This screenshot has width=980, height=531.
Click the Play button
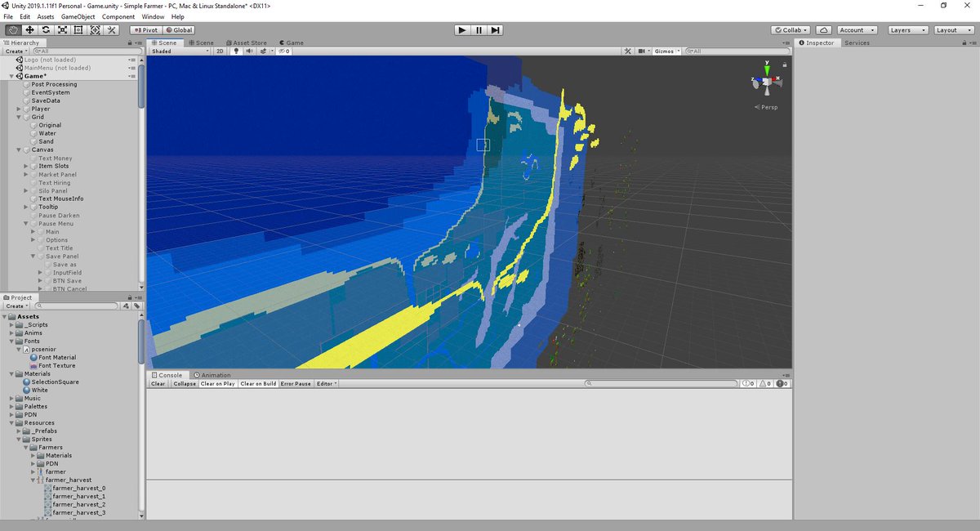click(462, 30)
